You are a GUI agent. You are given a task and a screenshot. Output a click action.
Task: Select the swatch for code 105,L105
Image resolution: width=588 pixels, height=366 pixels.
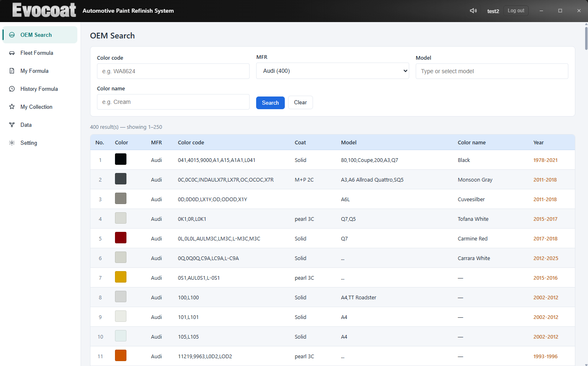[x=121, y=336]
